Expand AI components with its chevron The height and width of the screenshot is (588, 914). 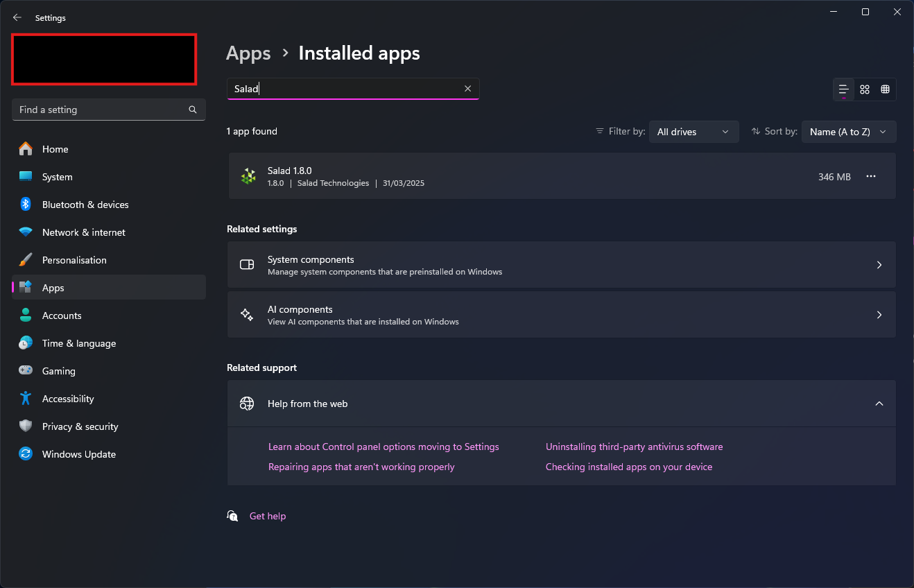tap(879, 315)
